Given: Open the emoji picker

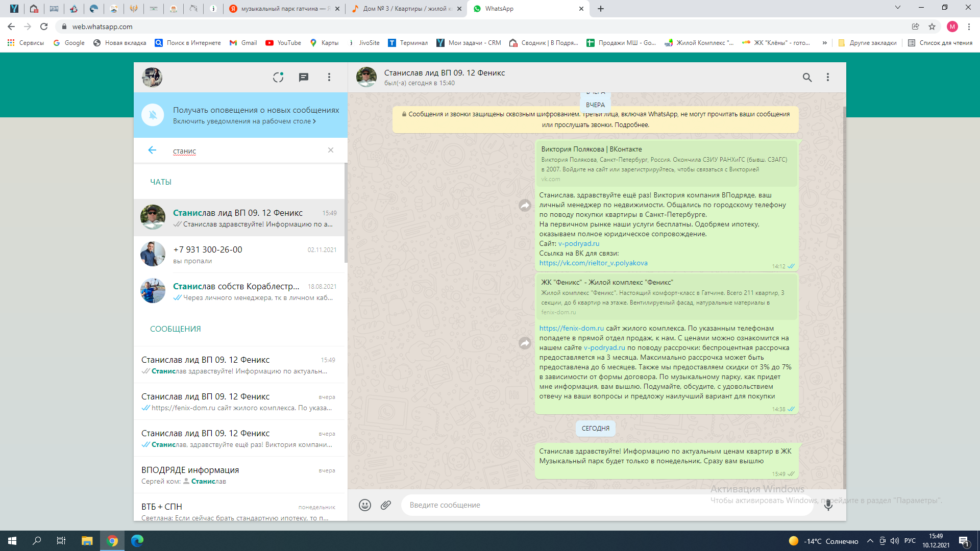Looking at the screenshot, I should click(x=364, y=505).
